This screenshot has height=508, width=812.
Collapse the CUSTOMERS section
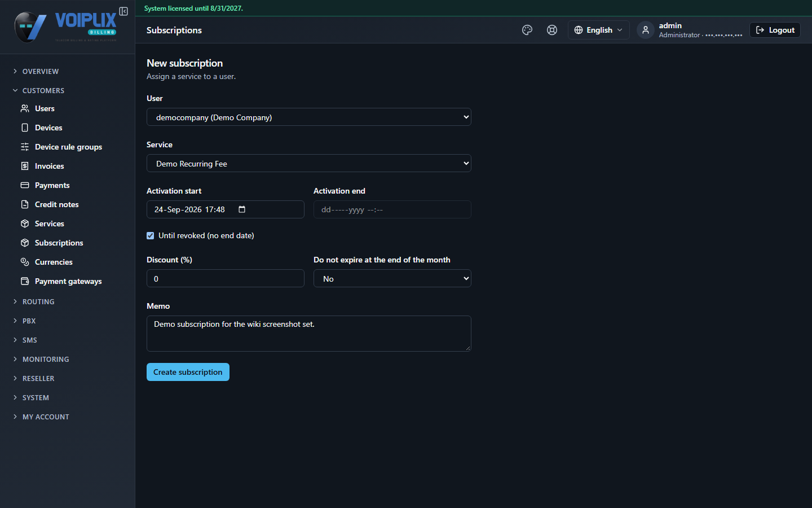[x=38, y=90]
